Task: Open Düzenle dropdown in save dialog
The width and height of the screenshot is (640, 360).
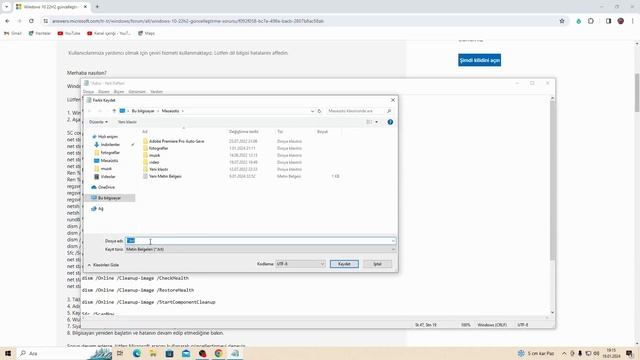Action: pos(98,122)
